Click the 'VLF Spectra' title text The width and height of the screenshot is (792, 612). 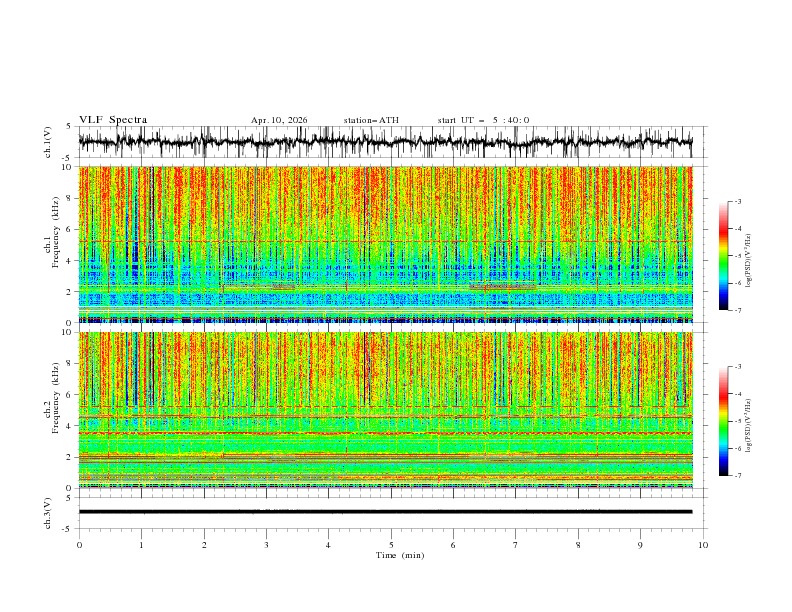(113, 120)
